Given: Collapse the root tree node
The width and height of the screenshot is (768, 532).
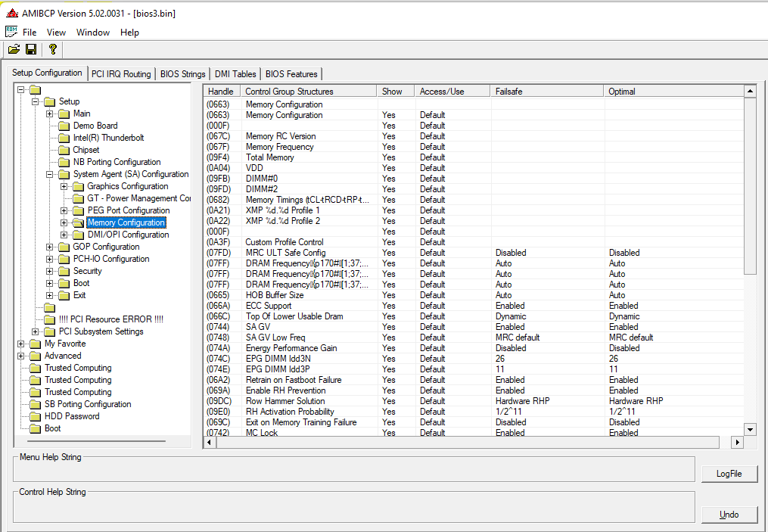Looking at the screenshot, I should pyautogui.click(x=20, y=89).
